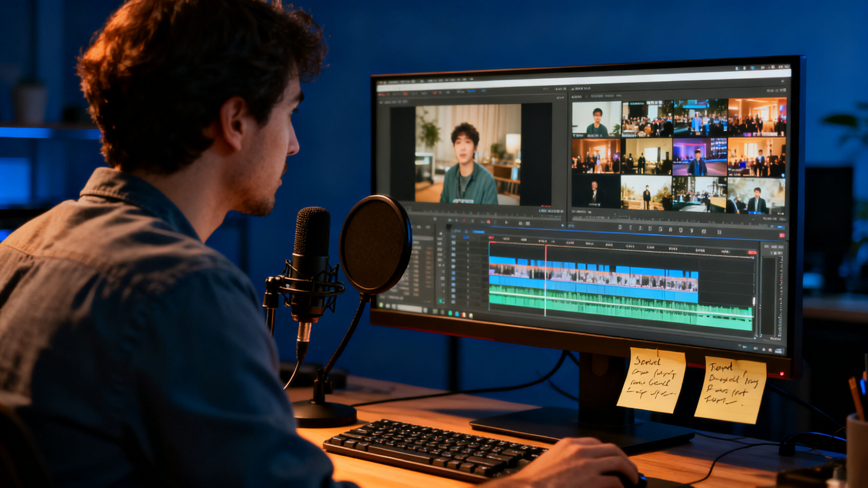Select the top-right orange hall thumbnail in bin

tap(757, 116)
